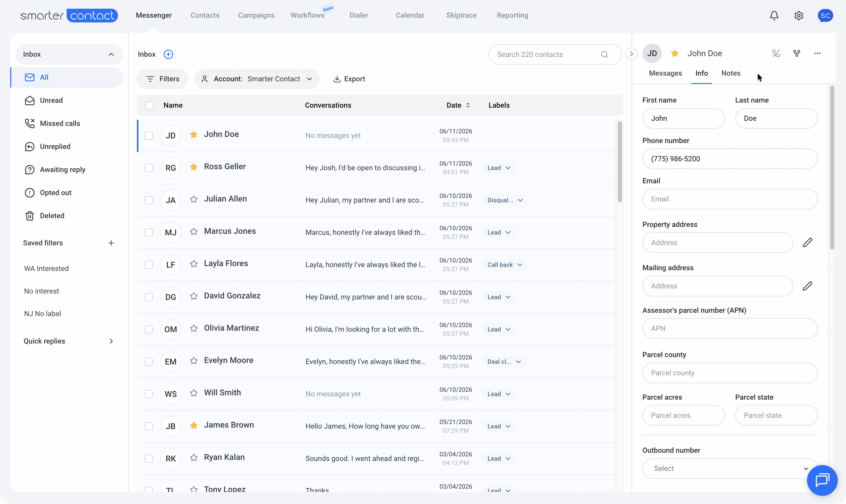The image size is (846, 504).
Task: Click the contact list vertical scrollbar
Action: 619,162
